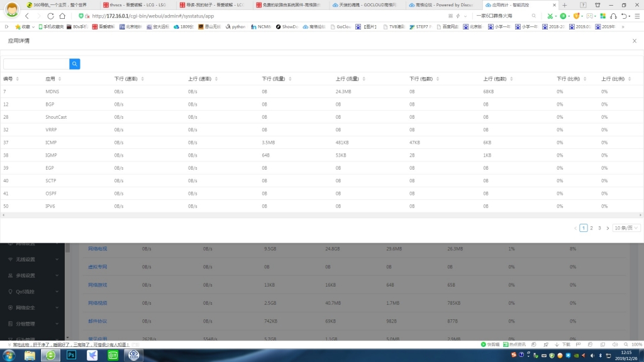Sort by 上行(包数) column arrows
Viewport: 644px width, 362px height.
pyautogui.click(x=511, y=79)
